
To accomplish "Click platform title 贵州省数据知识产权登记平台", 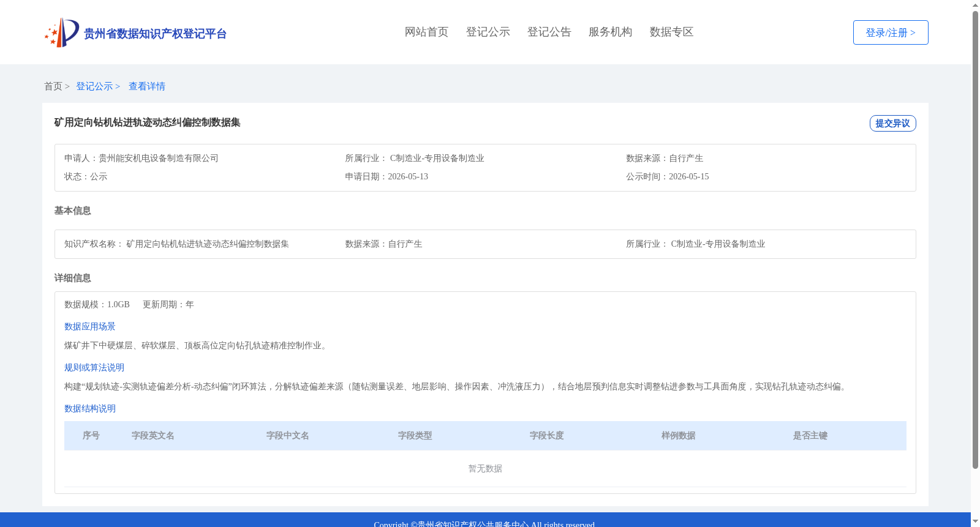I will pos(155,34).
